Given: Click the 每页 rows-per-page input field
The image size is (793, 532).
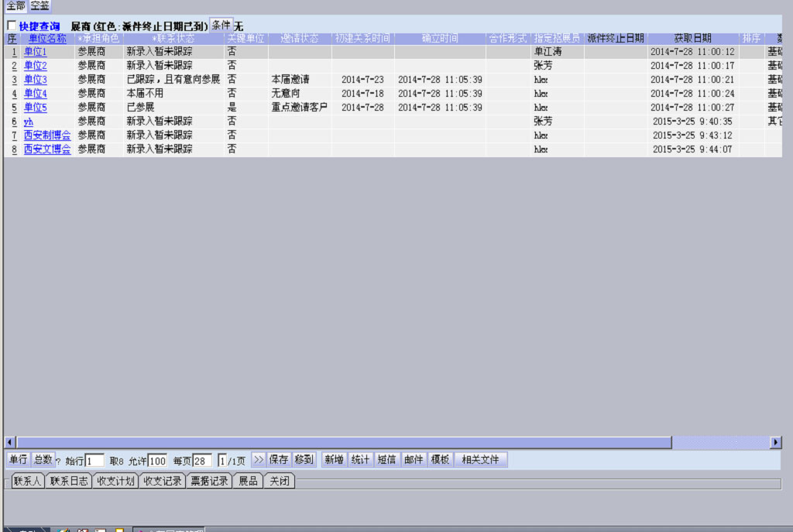Looking at the screenshot, I should point(202,462).
